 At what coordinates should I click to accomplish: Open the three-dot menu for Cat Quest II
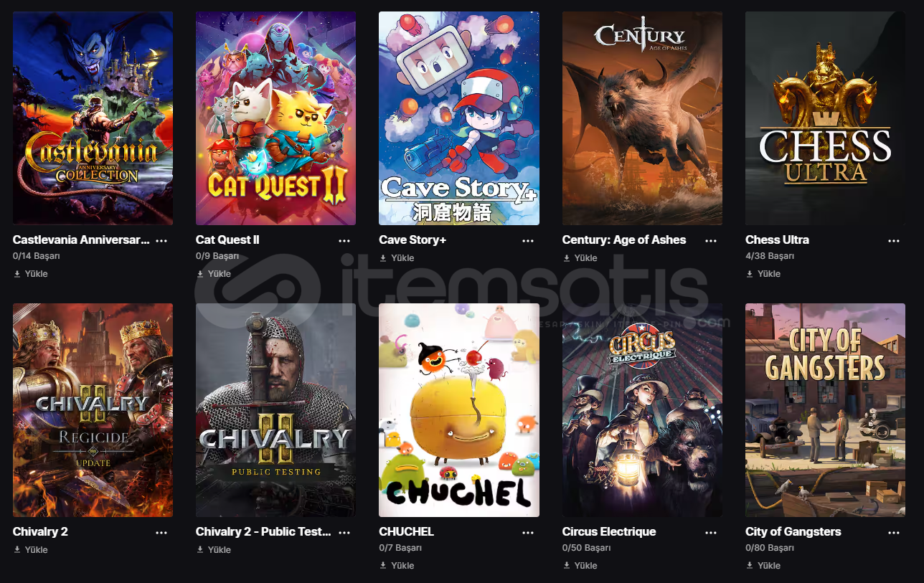tap(344, 240)
